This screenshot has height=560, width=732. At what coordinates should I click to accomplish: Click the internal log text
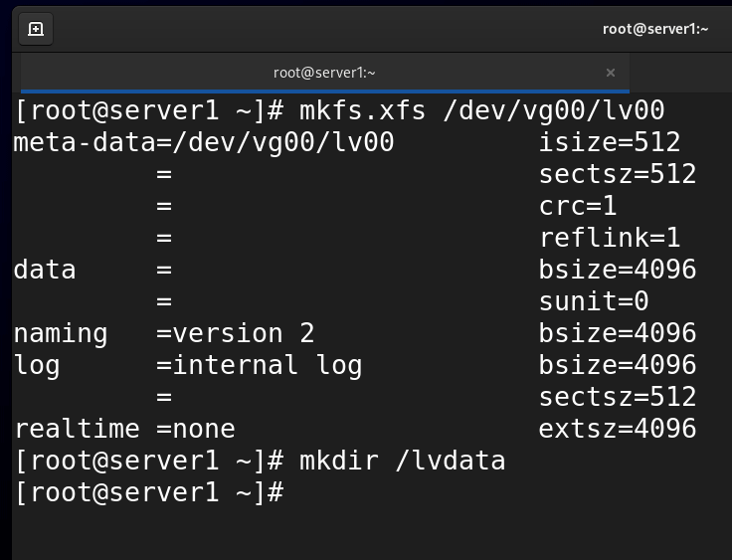[268, 365]
